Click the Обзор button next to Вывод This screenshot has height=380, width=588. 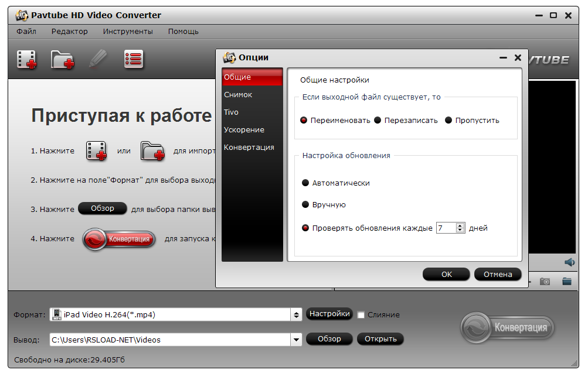click(x=329, y=339)
